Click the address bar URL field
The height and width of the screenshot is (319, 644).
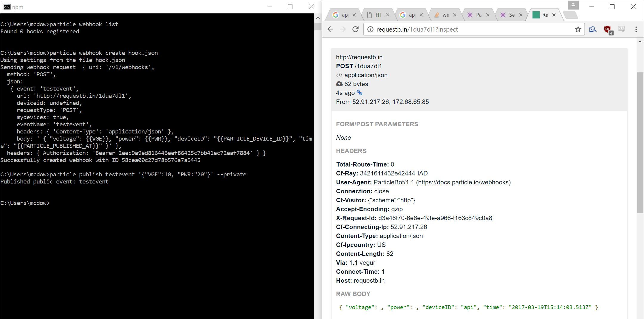(474, 29)
